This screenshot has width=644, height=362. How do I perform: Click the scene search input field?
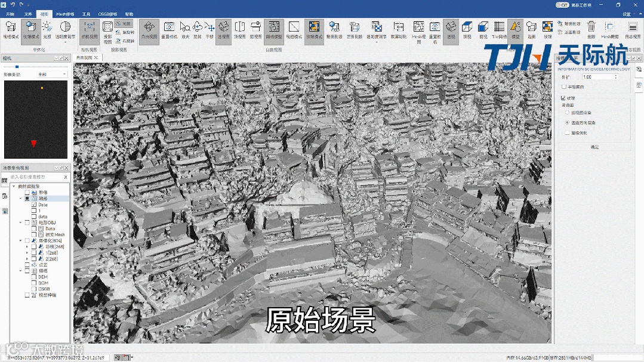(x=35, y=177)
